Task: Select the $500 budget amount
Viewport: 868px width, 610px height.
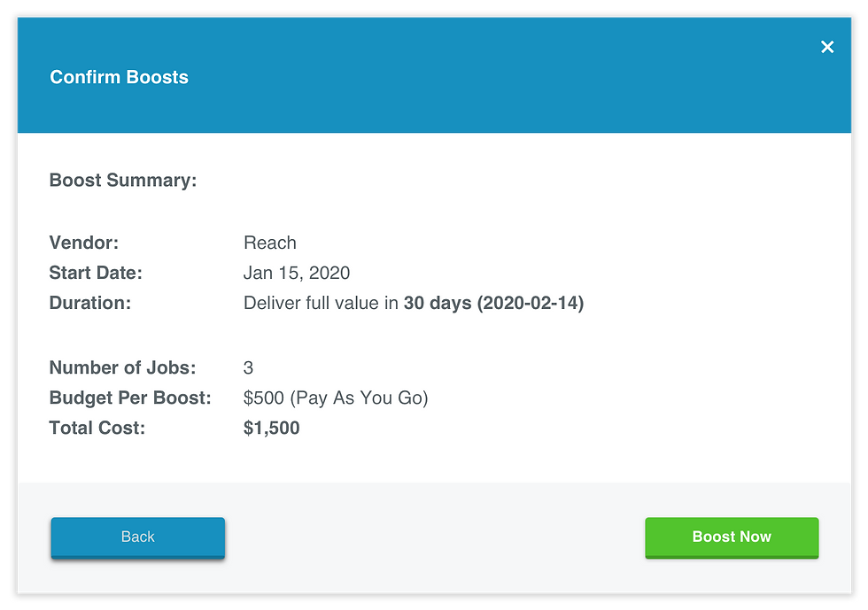Action: coord(265,398)
